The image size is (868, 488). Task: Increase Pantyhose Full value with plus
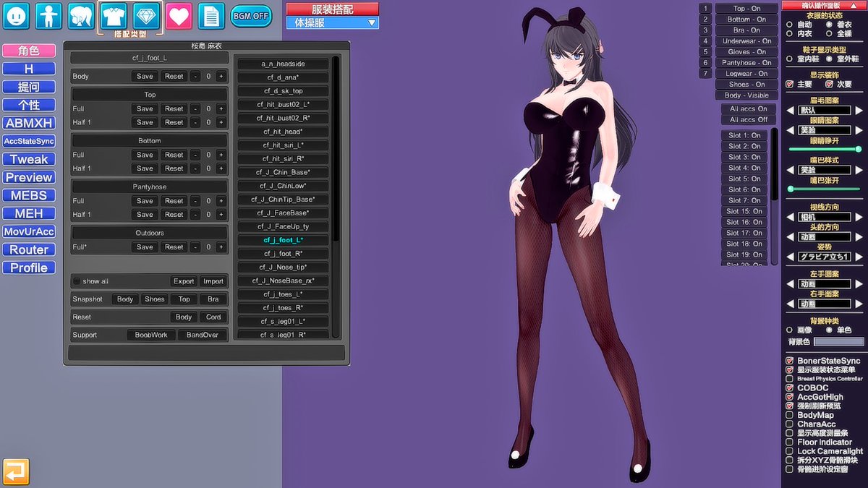click(221, 201)
